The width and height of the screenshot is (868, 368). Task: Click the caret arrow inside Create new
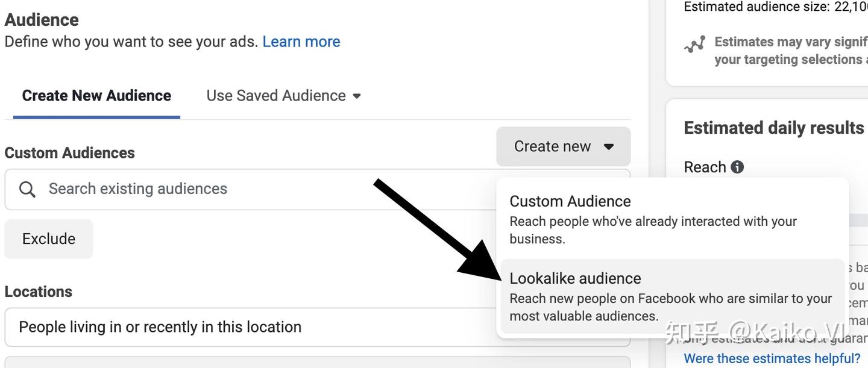pyautogui.click(x=609, y=146)
